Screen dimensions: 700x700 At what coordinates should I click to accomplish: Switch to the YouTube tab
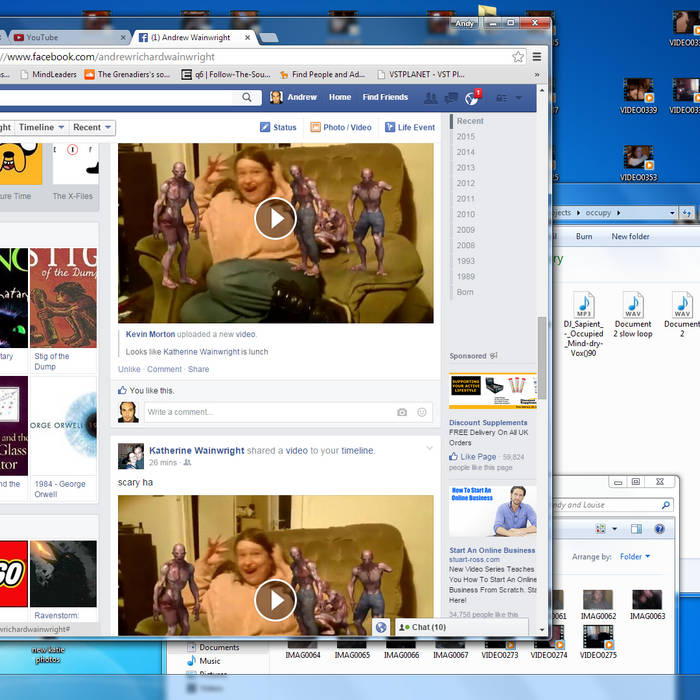coord(67,38)
